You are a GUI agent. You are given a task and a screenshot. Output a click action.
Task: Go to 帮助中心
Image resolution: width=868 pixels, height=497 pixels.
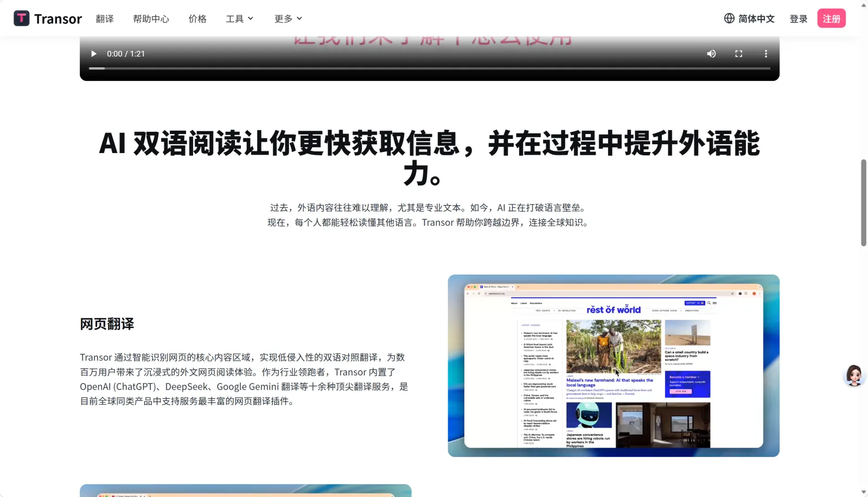[x=151, y=18]
